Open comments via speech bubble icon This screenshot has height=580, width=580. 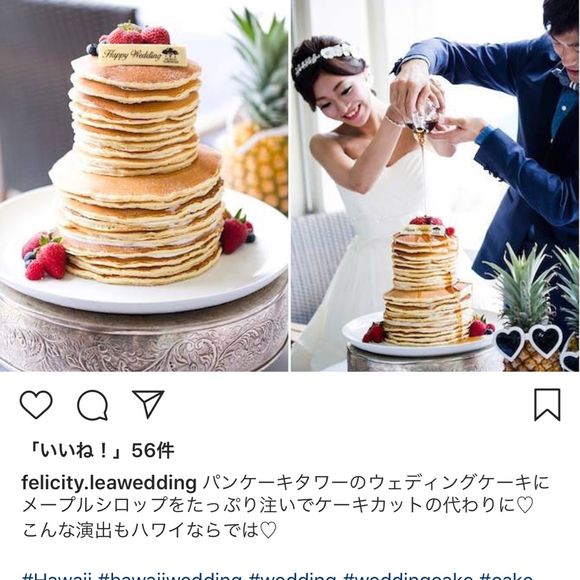92,405
